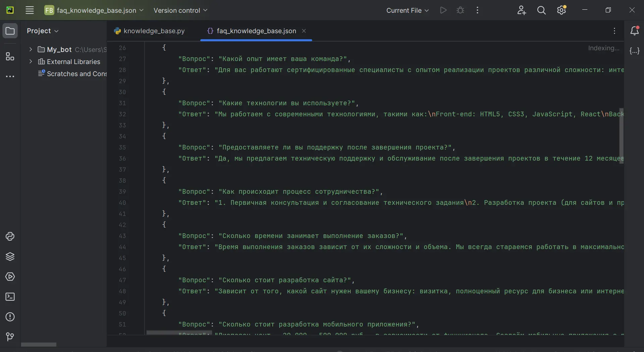Close the faq_knowledge_base.json tab
The width and height of the screenshot is (644, 352).
(304, 31)
